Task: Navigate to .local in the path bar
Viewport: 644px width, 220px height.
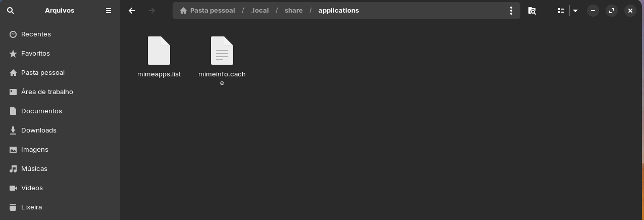Action: point(259,10)
